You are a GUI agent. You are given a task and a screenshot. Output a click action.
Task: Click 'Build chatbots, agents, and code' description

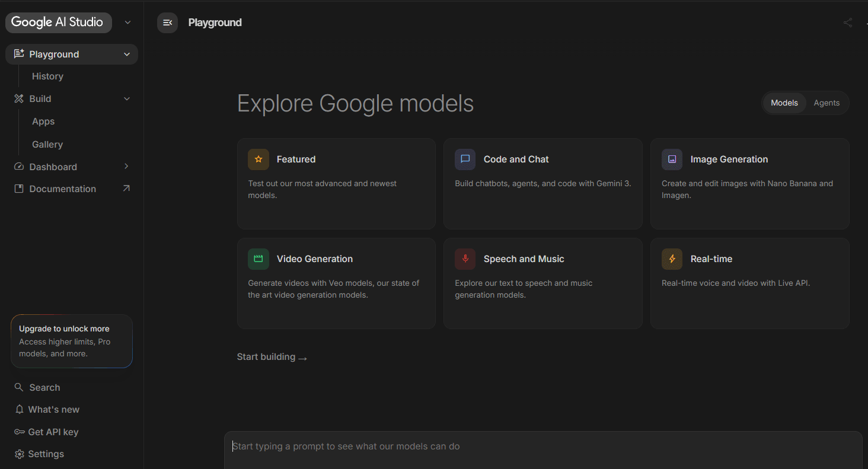pos(543,183)
